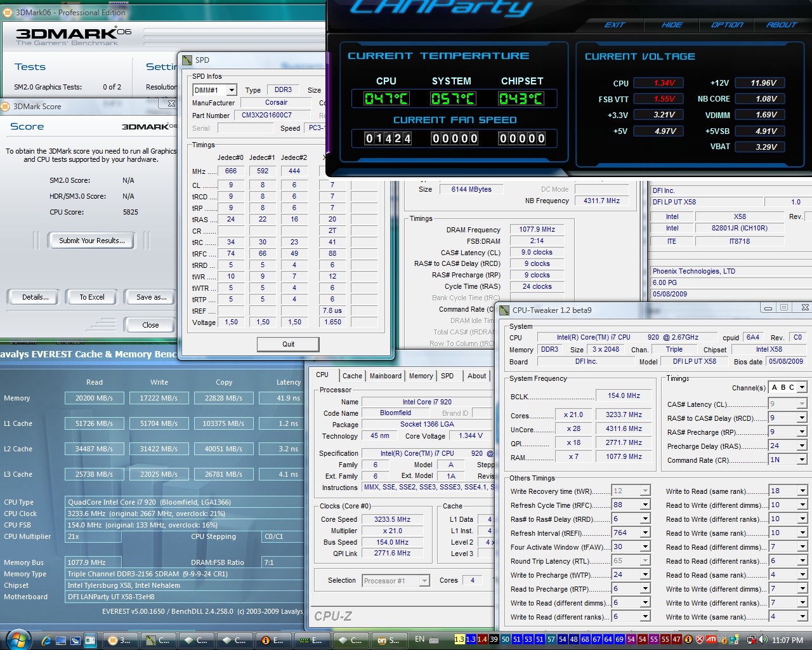Image resolution: width=812 pixels, height=650 pixels.
Task: Click the 11:07 PM taskbar clock
Action: 787,640
